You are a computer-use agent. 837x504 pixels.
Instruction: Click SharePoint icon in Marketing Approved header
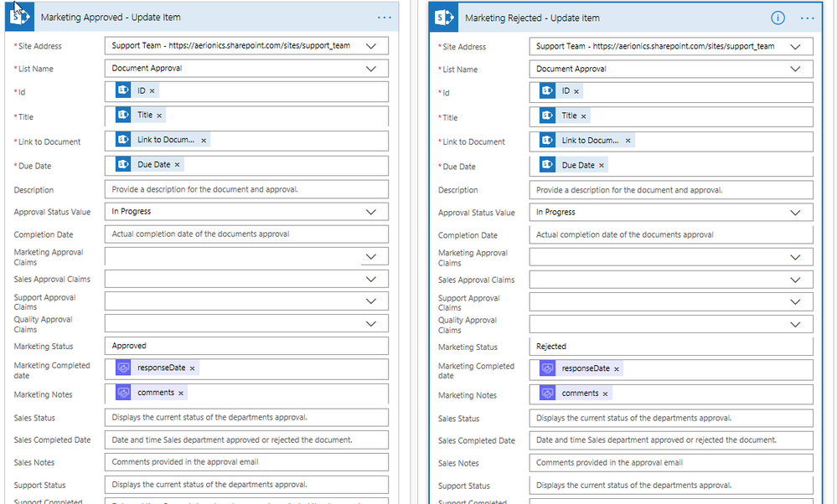22,17
